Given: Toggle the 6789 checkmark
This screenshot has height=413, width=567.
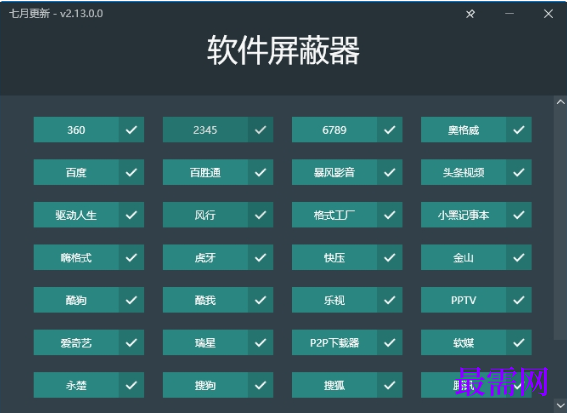Looking at the screenshot, I should coord(389,129).
